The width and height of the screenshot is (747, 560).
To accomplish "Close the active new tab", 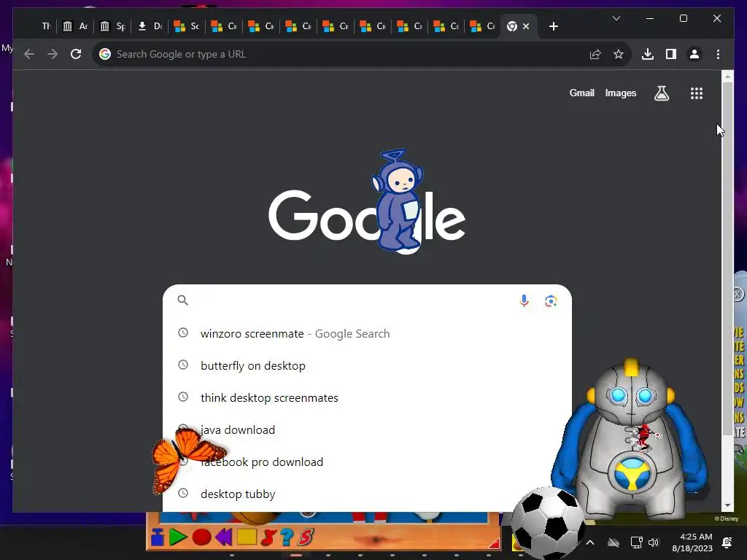I will pos(526,26).
